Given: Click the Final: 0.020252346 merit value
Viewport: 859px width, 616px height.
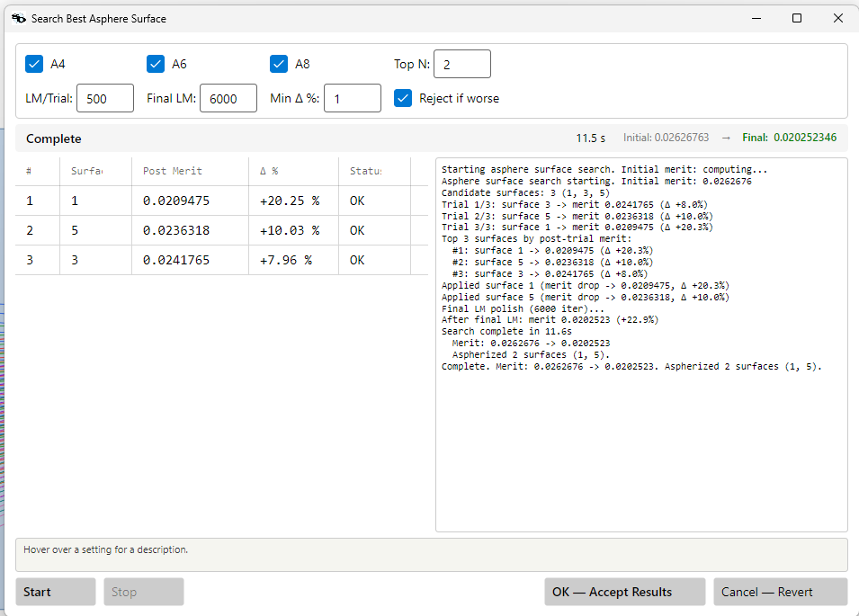Looking at the screenshot, I should [790, 138].
